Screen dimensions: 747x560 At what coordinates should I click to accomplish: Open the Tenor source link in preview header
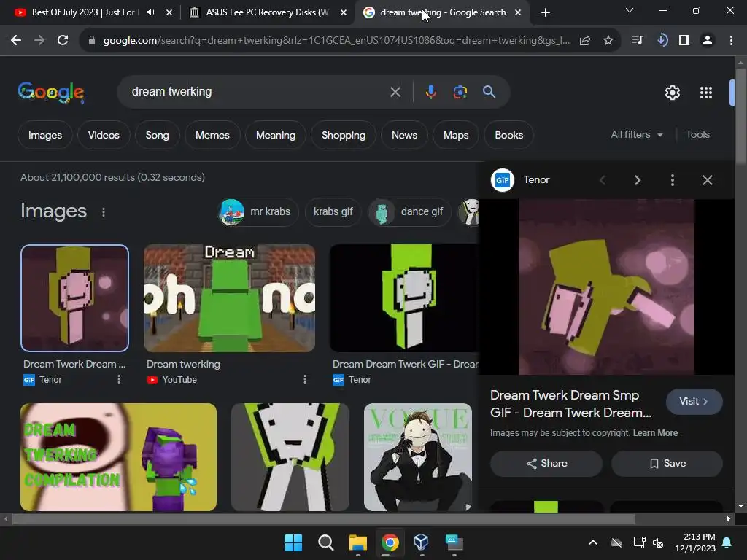(x=521, y=180)
